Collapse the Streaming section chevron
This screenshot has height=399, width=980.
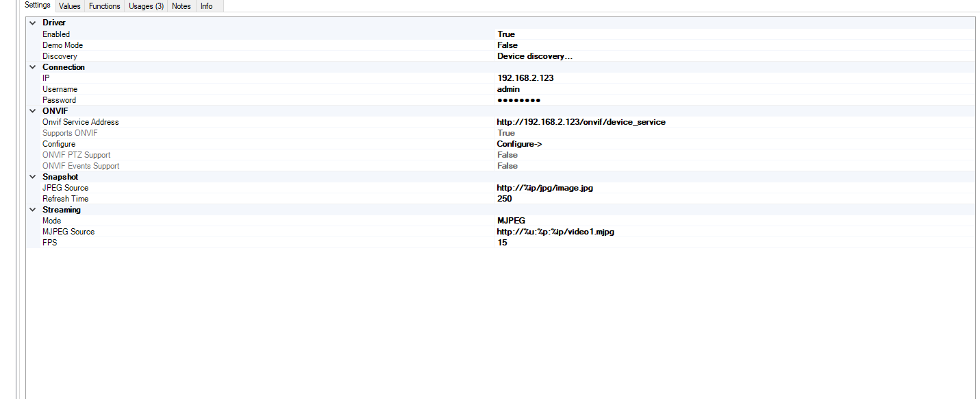[32, 210]
